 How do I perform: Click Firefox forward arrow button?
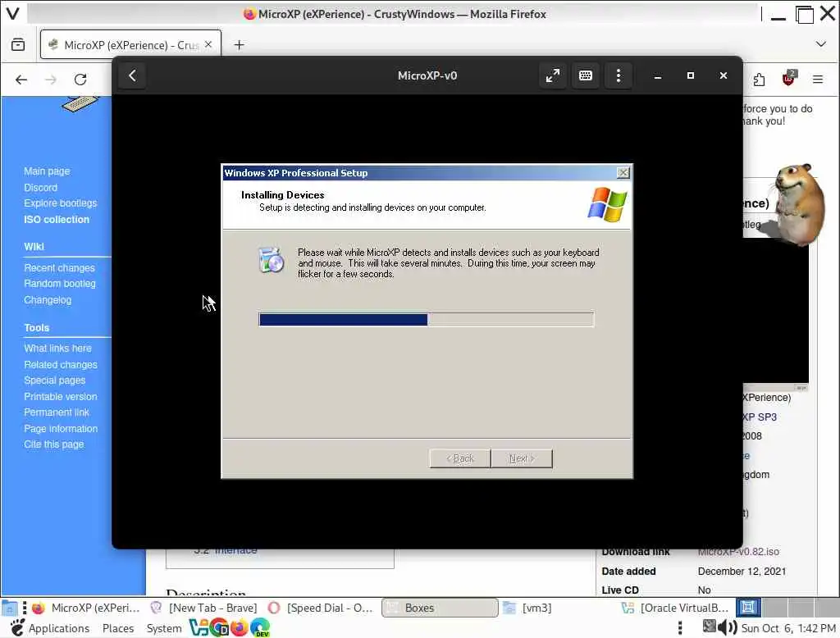click(51, 80)
